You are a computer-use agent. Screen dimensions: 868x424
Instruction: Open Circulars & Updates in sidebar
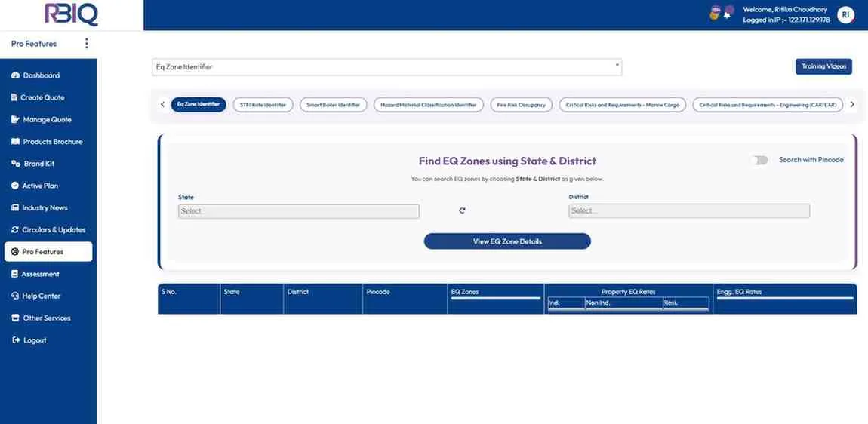pyautogui.click(x=54, y=229)
